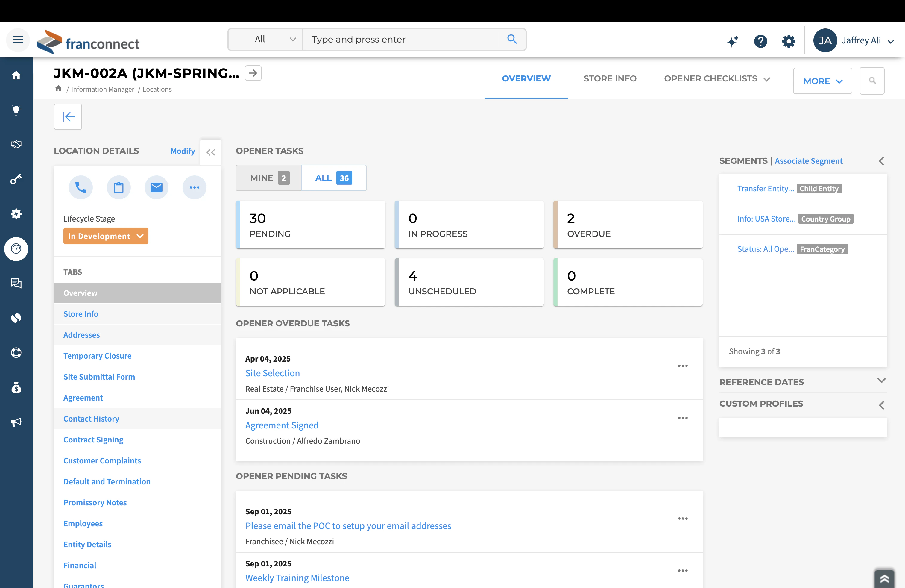Open the key icon in the left sidebar

(x=16, y=179)
